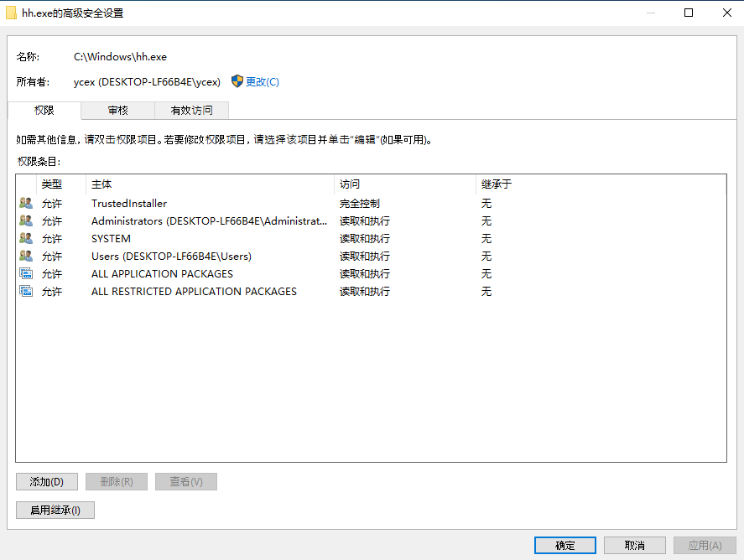Switch to the 权限 tab
744x560 pixels.
[x=44, y=111]
